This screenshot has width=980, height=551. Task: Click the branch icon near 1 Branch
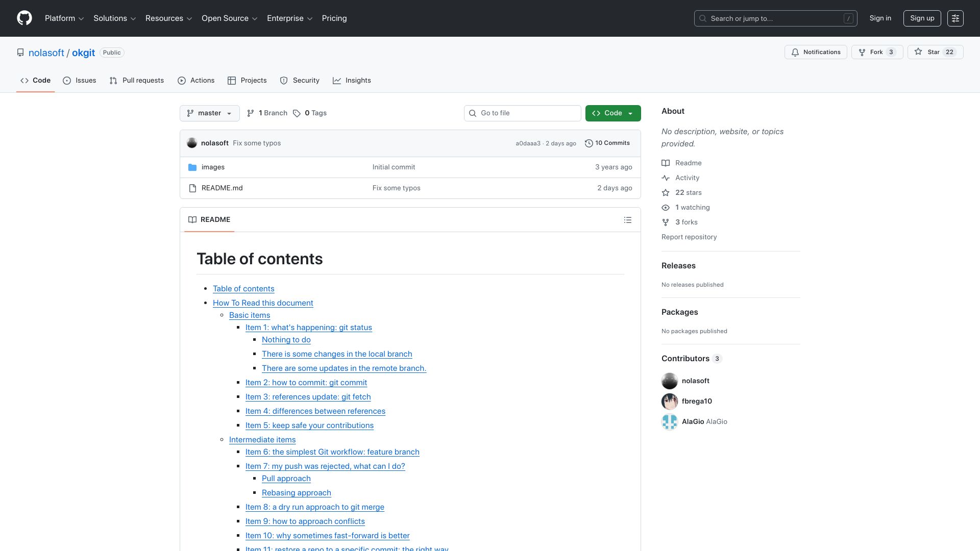tap(251, 113)
